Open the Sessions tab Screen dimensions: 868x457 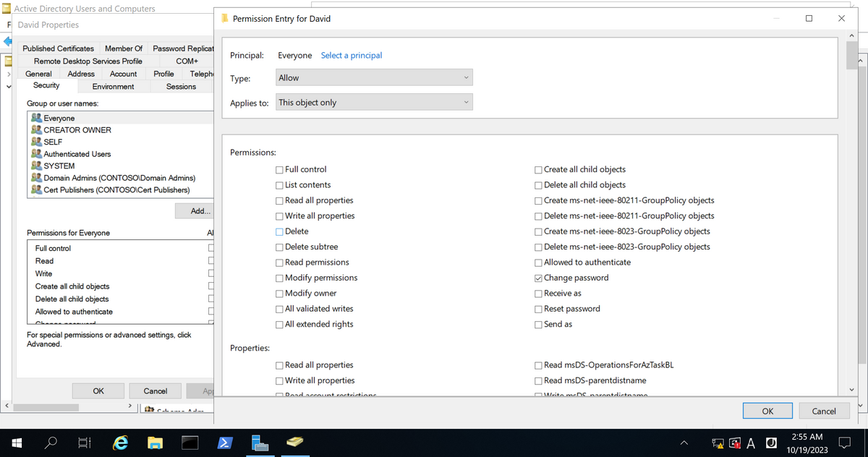click(x=181, y=87)
